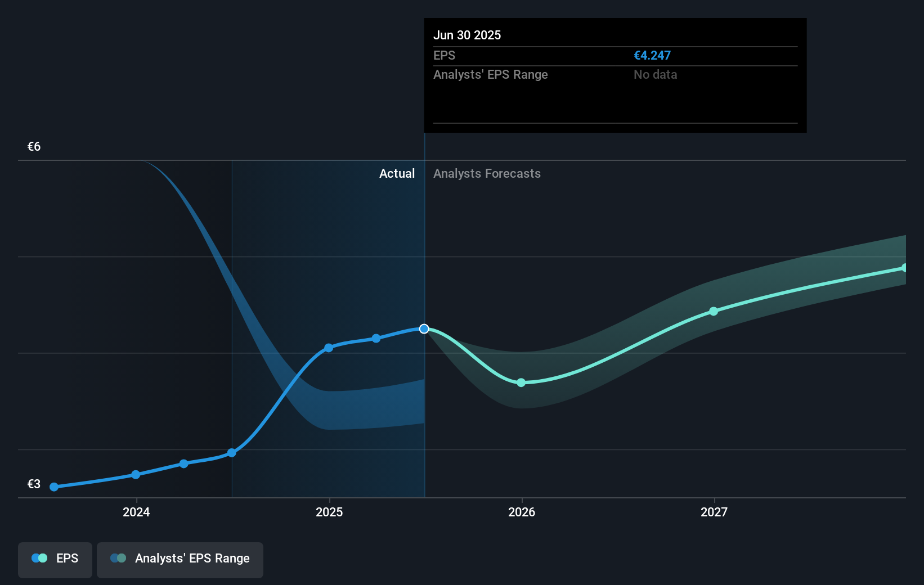Click the Jun 30 2025 tooltip heading
Image resolution: width=924 pixels, height=585 pixels.
(x=467, y=35)
